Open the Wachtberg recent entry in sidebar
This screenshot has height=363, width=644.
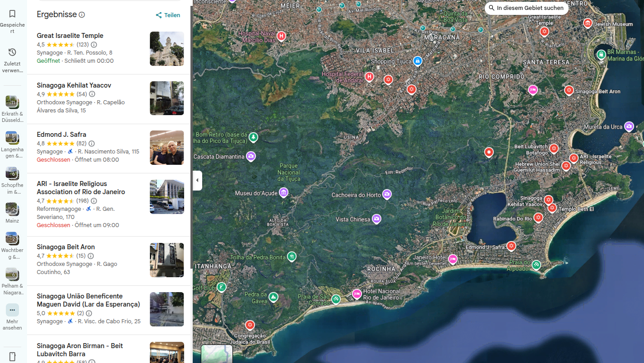pyautogui.click(x=11, y=238)
